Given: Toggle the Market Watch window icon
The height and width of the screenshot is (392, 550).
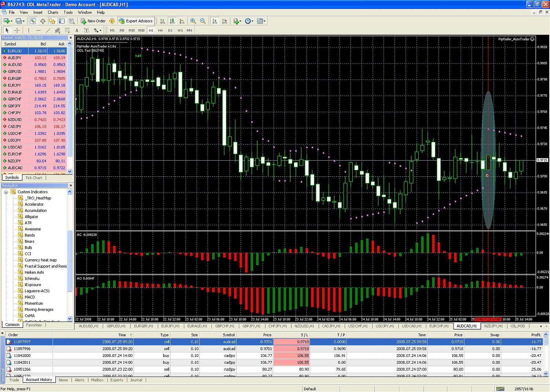Looking at the screenshot, I should [33, 21].
